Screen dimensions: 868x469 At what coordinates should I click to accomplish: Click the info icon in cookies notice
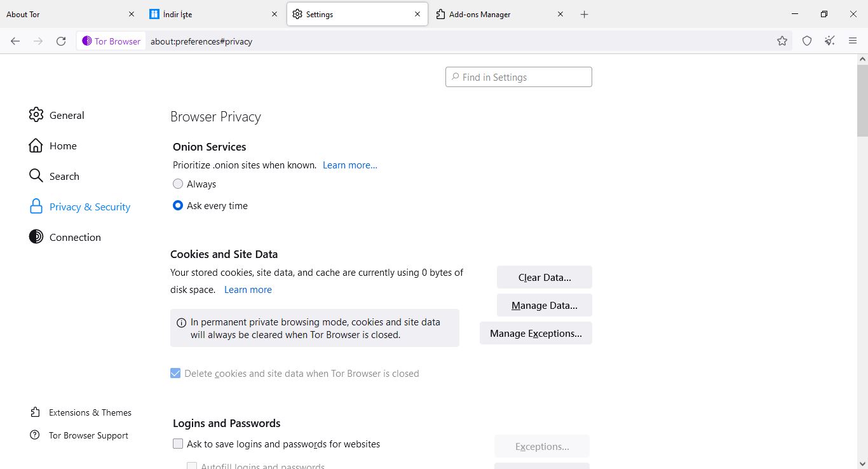181,323
